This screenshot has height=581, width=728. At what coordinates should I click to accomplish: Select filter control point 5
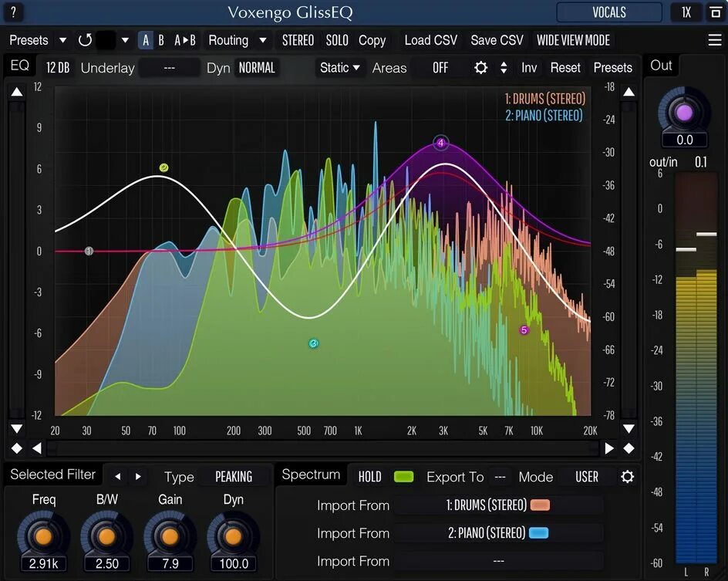(x=524, y=330)
